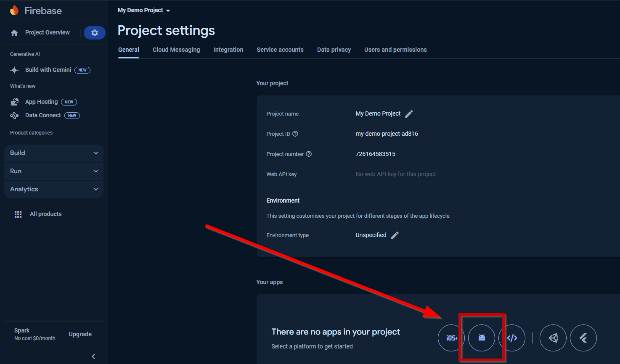Screen dimensions: 620x364
Task: Expand the Run category
Action: tap(54, 171)
